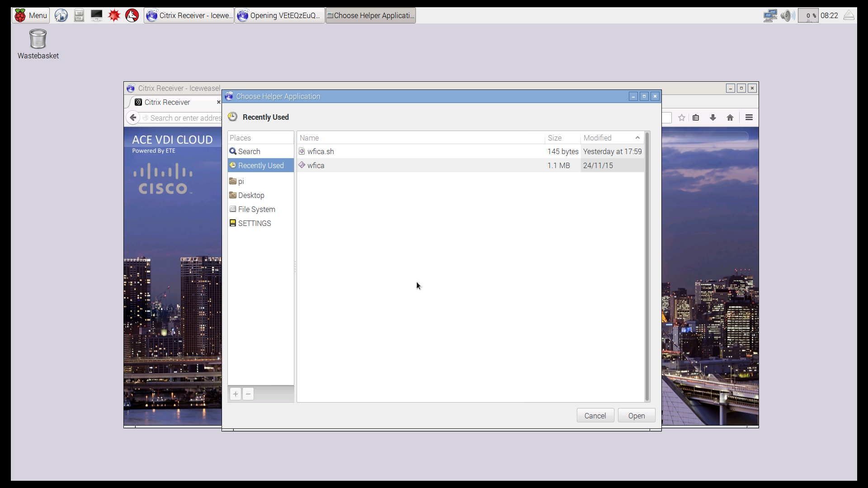Select the wfica.sh file row
Screen dimensions: 868x488
tap(321, 151)
